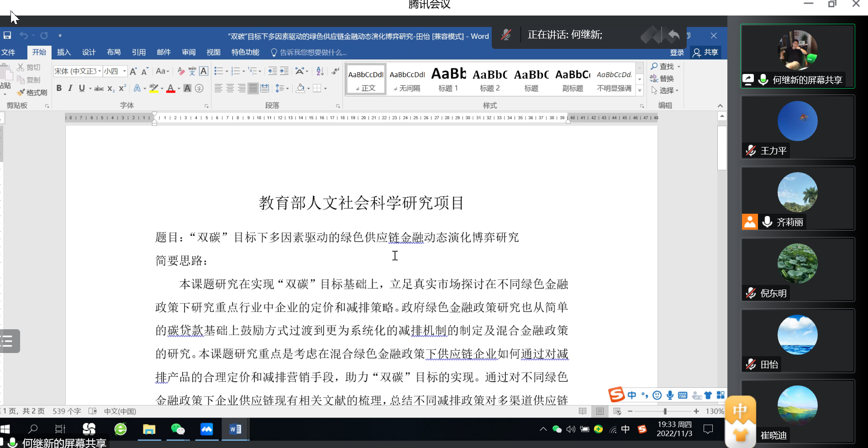Click the bullet list icon
This screenshot has width=868, height=448.
click(x=219, y=71)
